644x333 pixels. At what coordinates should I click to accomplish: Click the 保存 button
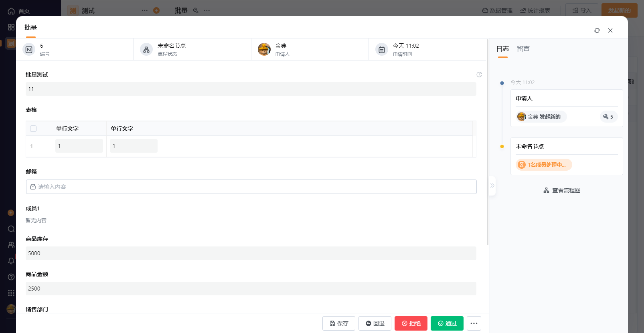[339, 323]
